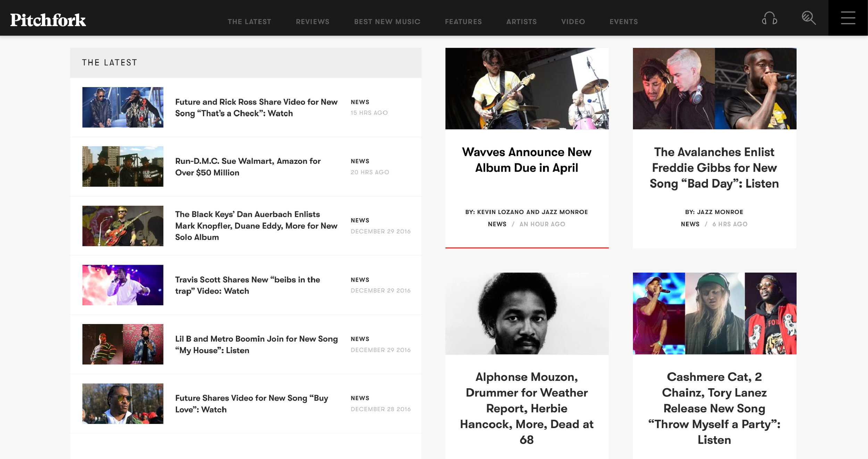Open Run-D.M.C. Sue Walmart article
868x459 pixels.
[248, 167]
